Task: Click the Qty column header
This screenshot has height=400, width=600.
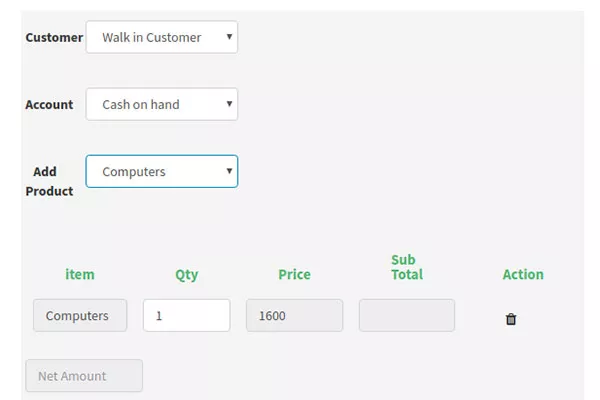Action: [x=187, y=275]
